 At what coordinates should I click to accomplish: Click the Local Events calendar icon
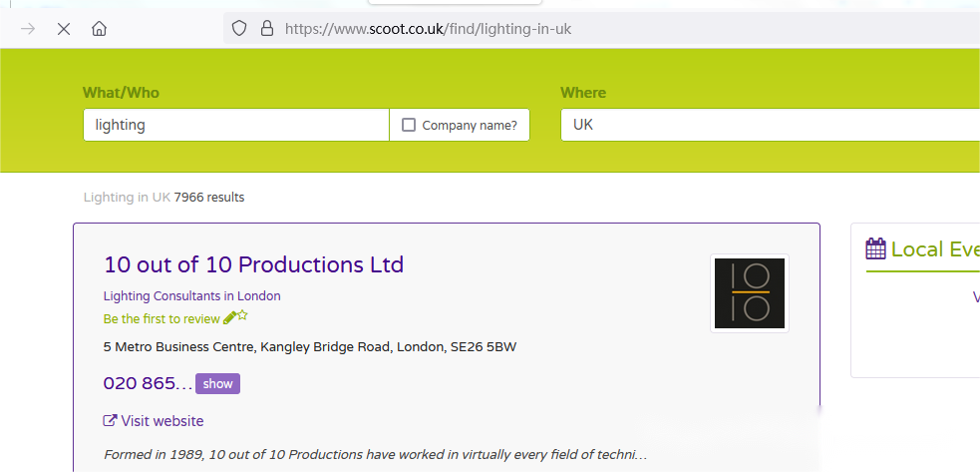(875, 248)
